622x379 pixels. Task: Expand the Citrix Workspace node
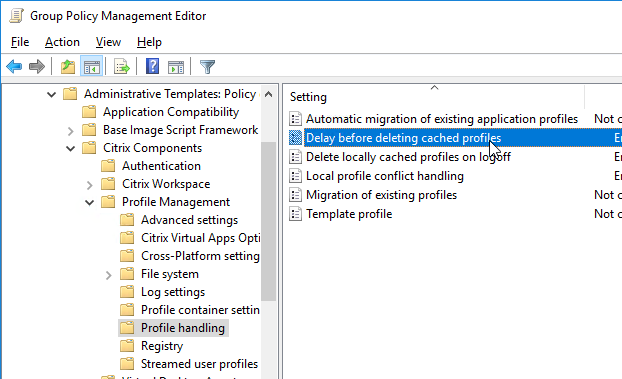pos(90,185)
